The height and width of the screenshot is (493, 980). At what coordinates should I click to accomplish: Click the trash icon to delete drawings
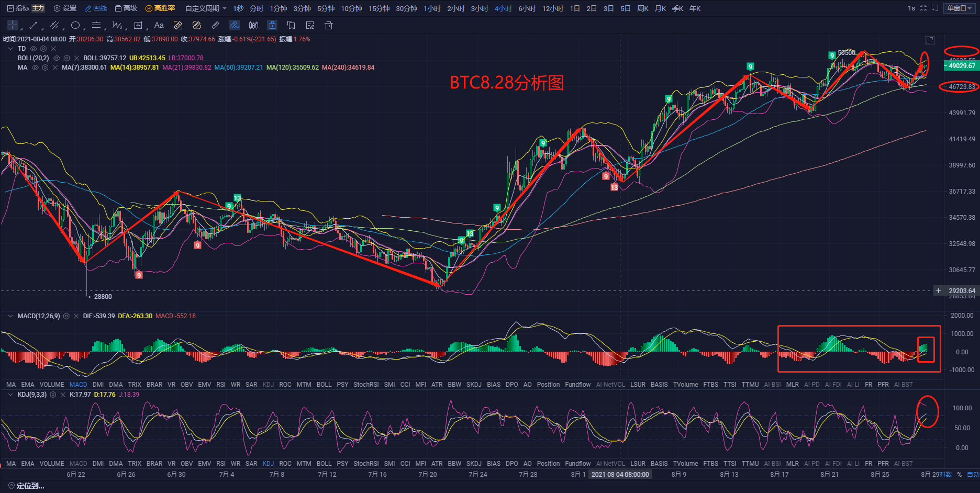coord(329,25)
